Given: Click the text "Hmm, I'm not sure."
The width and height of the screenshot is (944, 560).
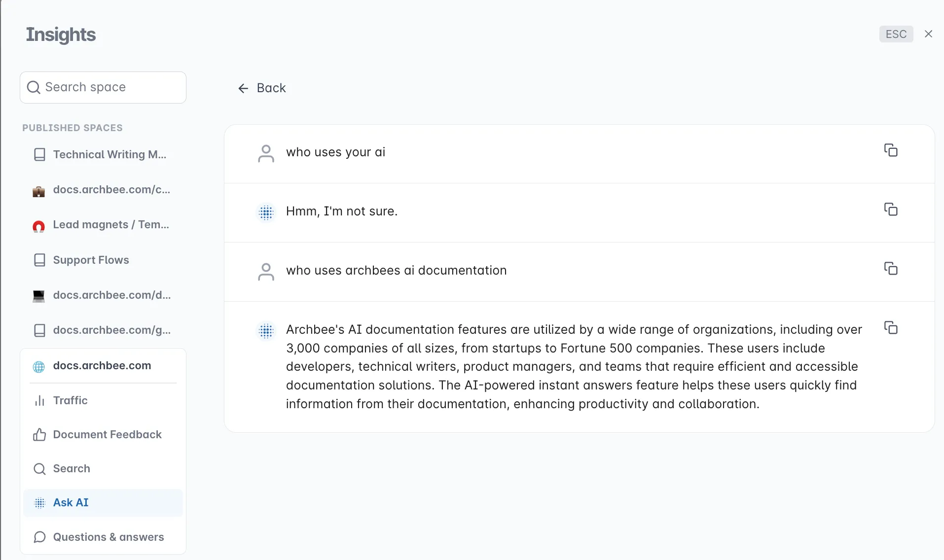Looking at the screenshot, I should coord(342,211).
